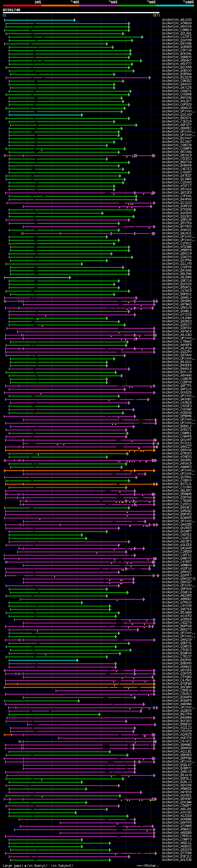Open UniRef100_Q8LRM7 label
Viewport: 197px width, 868px height.
177,491
